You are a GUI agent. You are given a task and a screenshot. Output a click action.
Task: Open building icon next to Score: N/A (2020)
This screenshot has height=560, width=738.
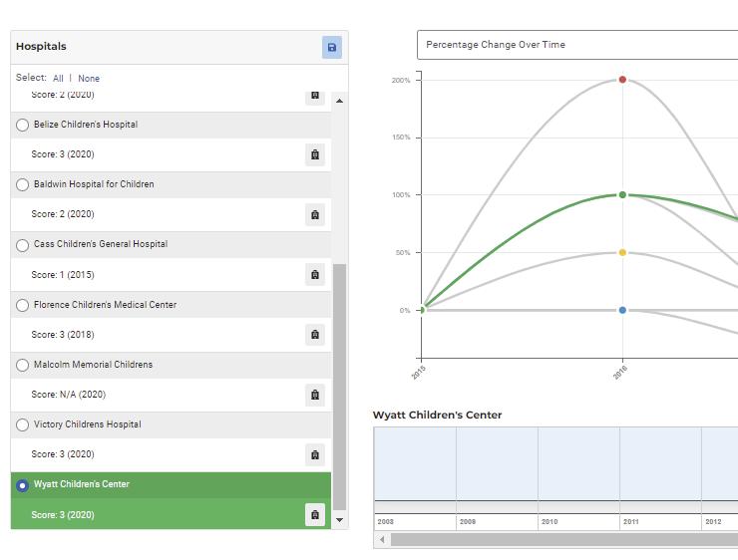pyautogui.click(x=315, y=395)
